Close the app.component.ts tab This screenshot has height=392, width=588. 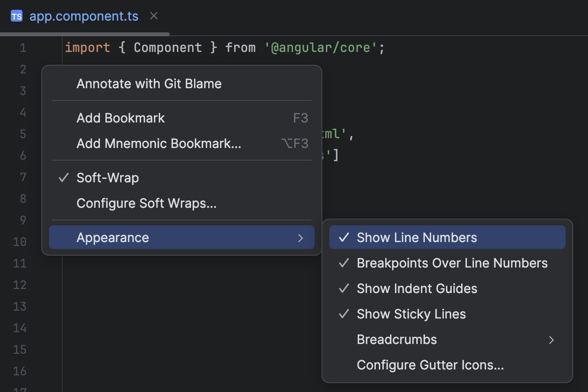[x=153, y=16]
